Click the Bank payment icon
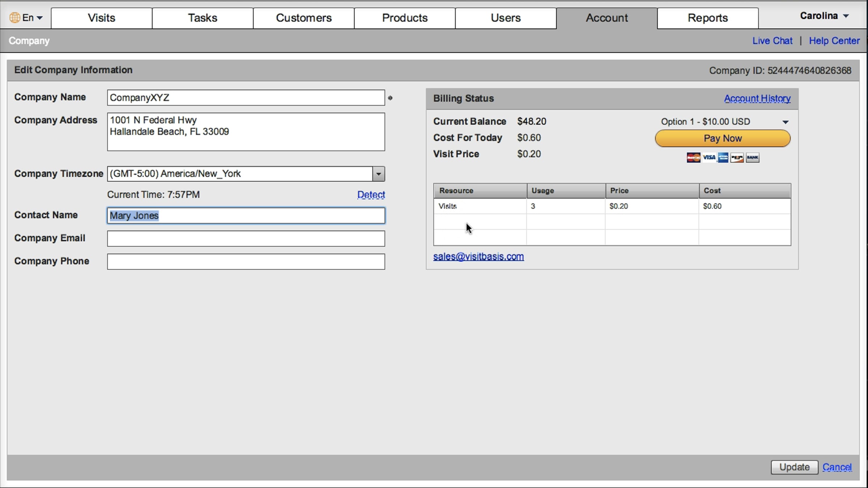This screenshot has height=488, width=868. click(x=753, y=158)
